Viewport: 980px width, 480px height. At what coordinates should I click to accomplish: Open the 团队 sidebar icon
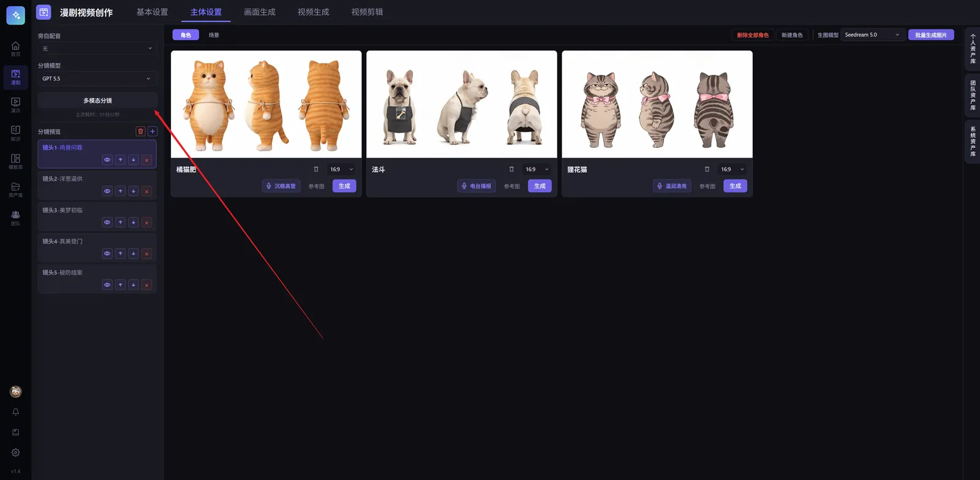pos(15,218)
